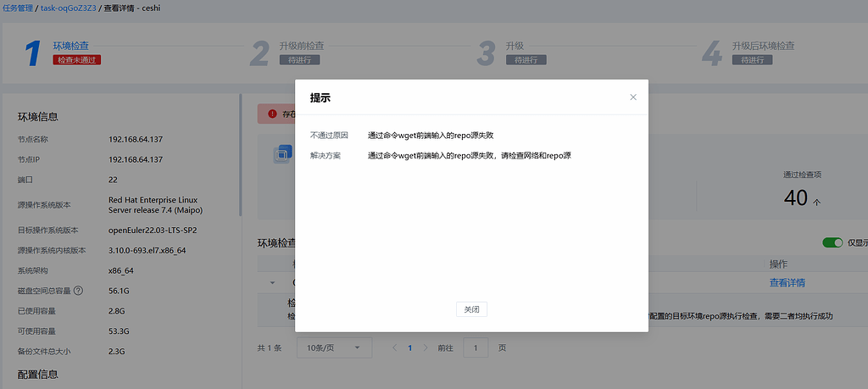The image size is (868, 389).
Task: Switch to the 升级后环境检查 step
Action: (763, 46)
